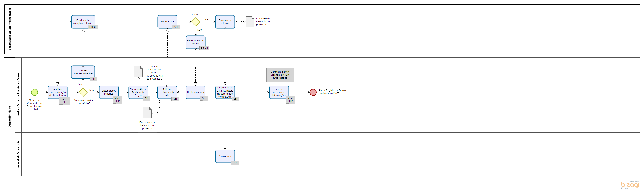Click document icon above 'Elaborar Ata de Registro'
Image resolution: width=644 pixels, height=196 pixels.
(x=138, y=72)
